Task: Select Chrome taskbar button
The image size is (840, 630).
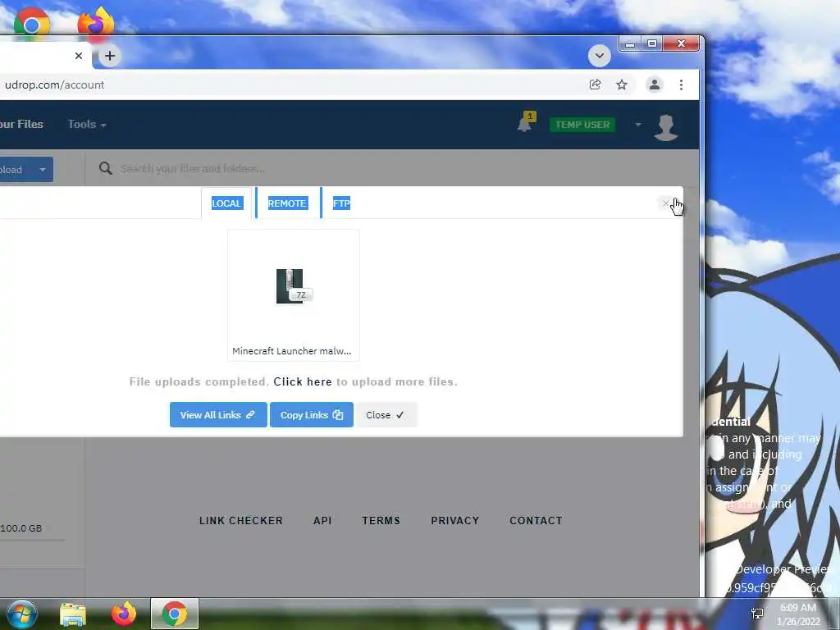Action: (x=175, y=614)
